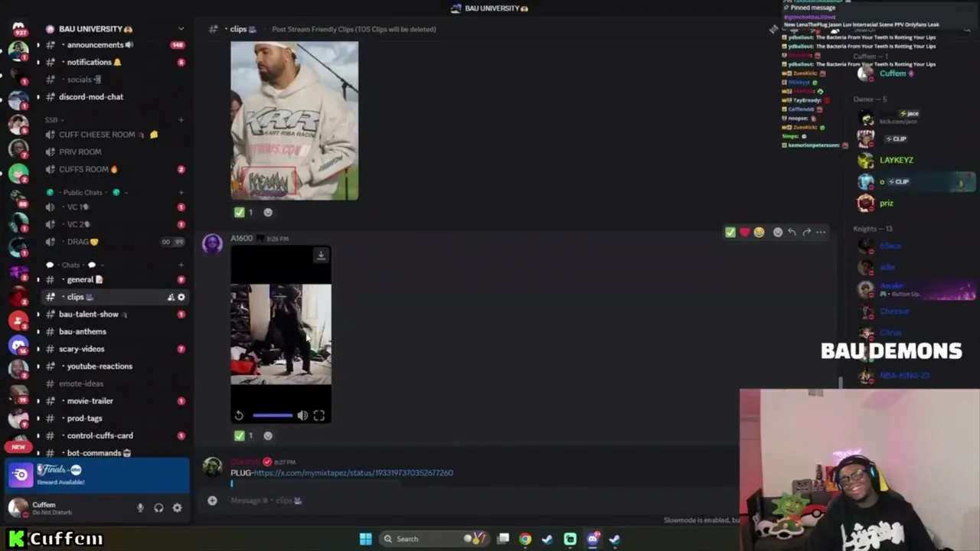The image size is (980, 551).
Task: Expand BAU UNIVERSITY server dropdown menu
Action: [x=181, y=29]
